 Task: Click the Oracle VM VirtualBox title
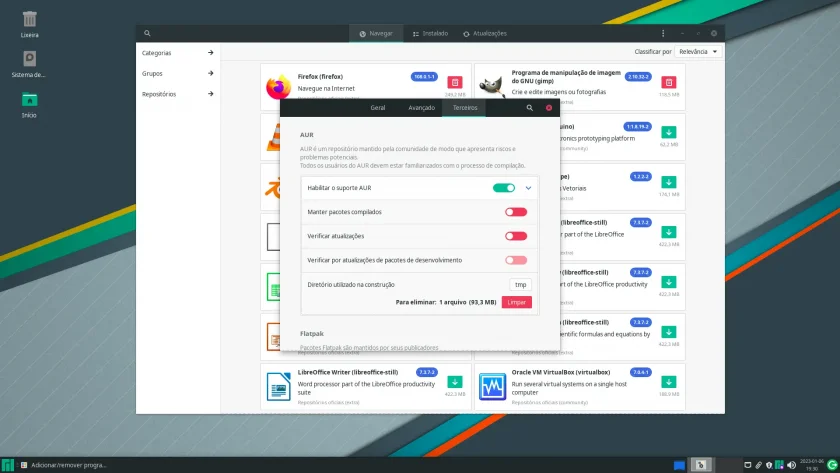click(560, 372)
